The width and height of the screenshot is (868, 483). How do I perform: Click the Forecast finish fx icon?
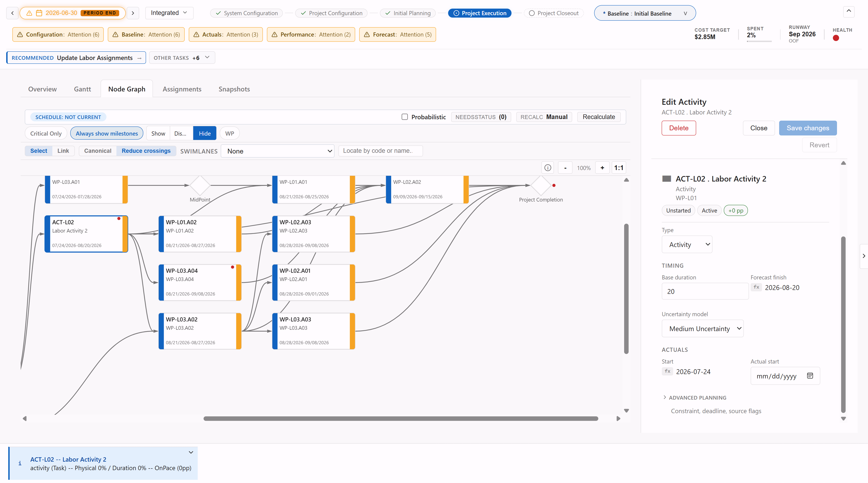coord(756,287)
